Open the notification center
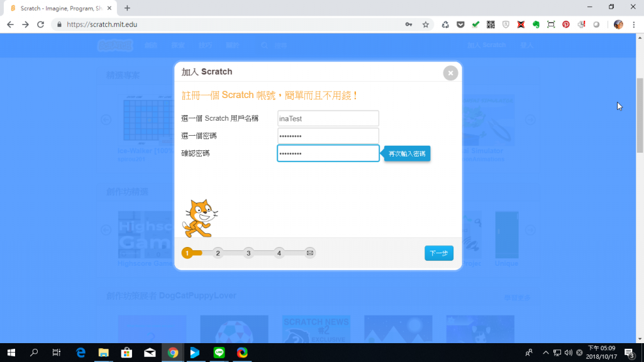 tap(630, 353)
